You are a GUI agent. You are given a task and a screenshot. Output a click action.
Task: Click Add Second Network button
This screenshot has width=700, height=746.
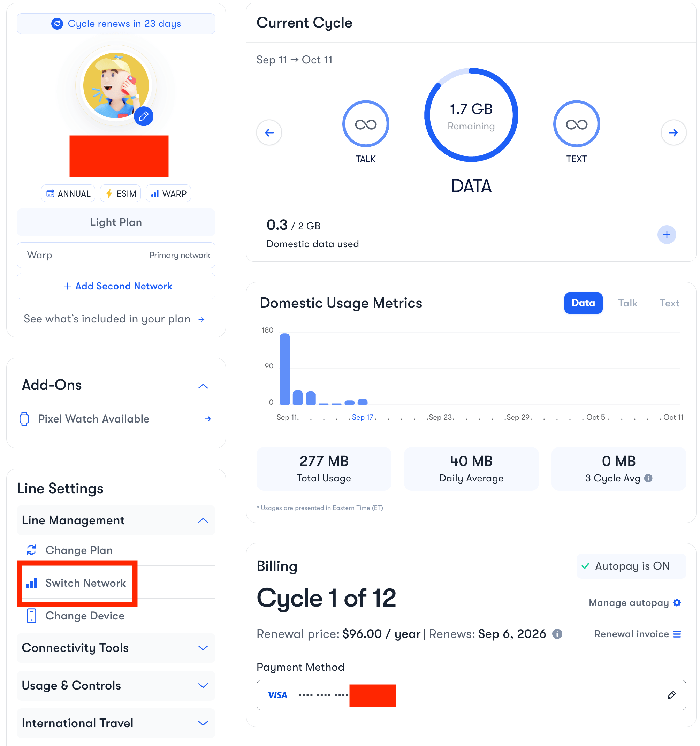tap(116, 286)
